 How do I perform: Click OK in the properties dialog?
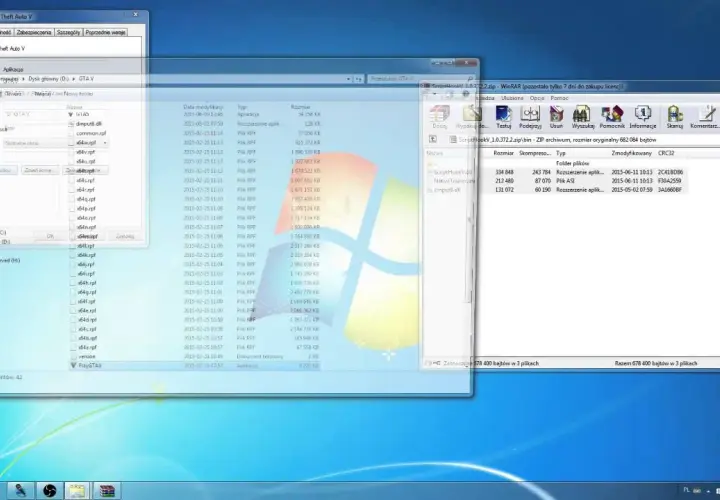(x=51, y=236)
